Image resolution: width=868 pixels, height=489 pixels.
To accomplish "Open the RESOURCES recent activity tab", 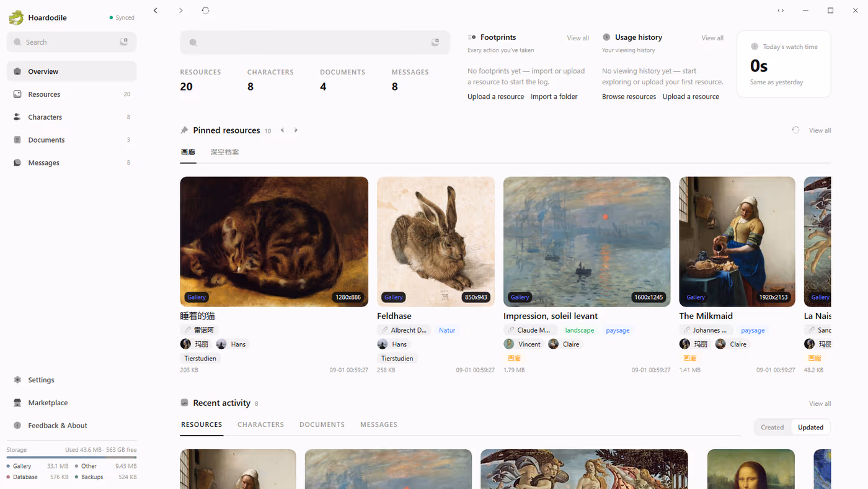I will pos(201,424).
